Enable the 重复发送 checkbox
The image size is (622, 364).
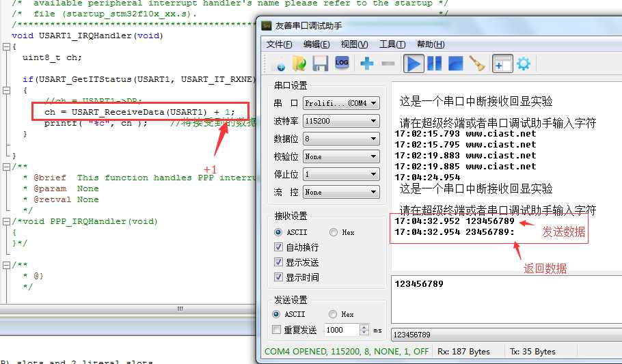(277, 330)
